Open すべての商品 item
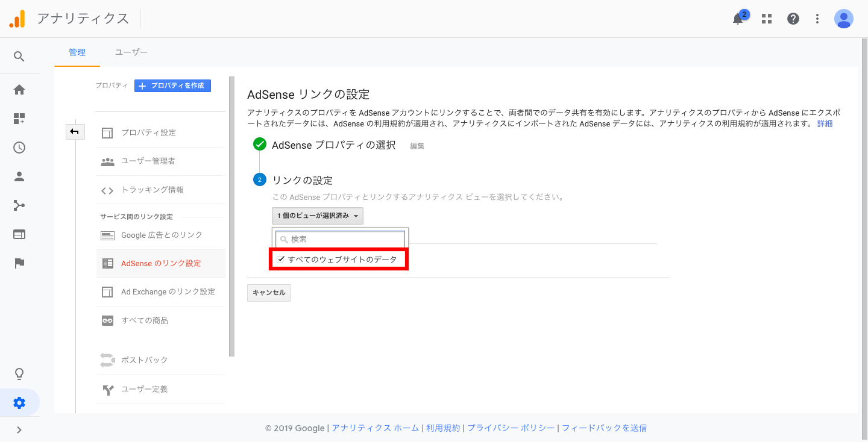This screenshot has width=868, height=442. 145,320
